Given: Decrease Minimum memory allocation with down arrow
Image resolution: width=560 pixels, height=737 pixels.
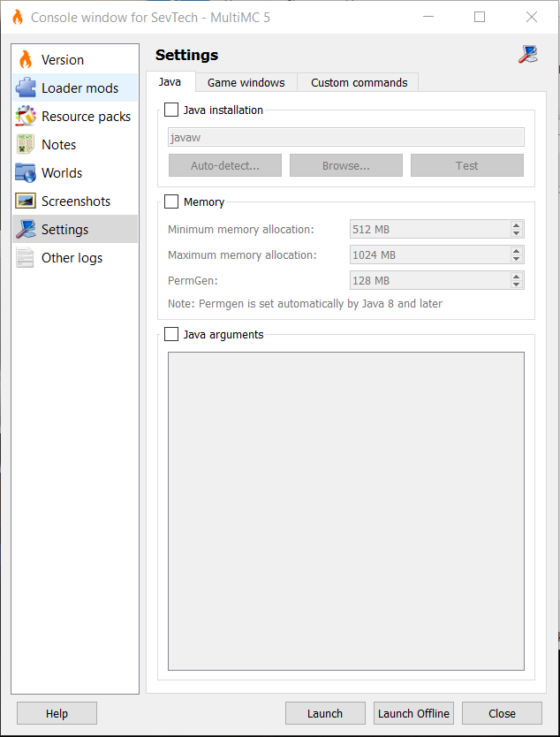Looking at the screenshot, I should click(517, 233).
